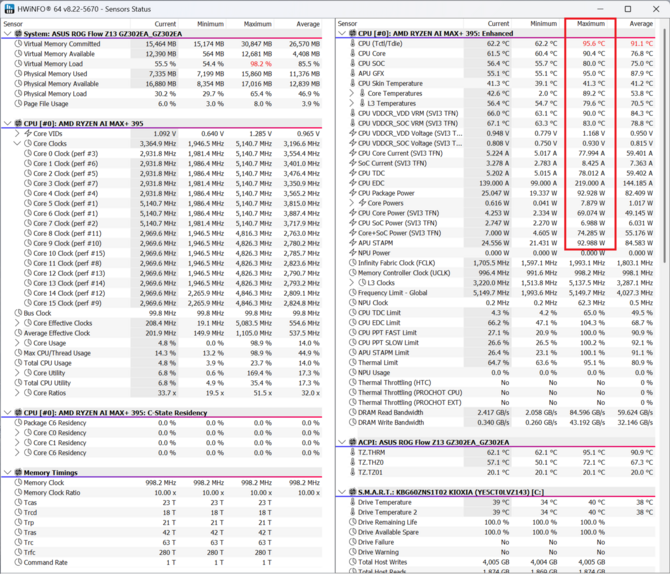
Task: Click the clock icon next to Bus Clock
Action: click(x=18, y=313)
